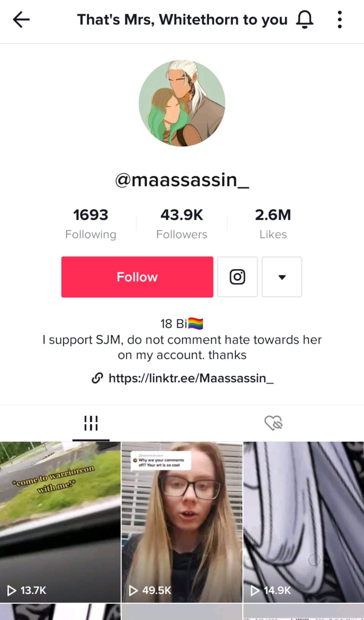Image resolution: width=364 pixels, height=620 pixels.
Task: Expand suggested accounts dropdown arrow
Action: click(282, 277)
